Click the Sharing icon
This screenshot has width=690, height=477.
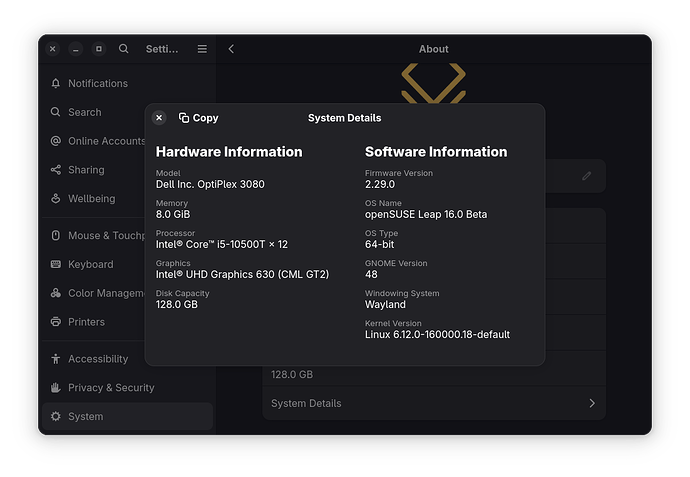(55, 170)
